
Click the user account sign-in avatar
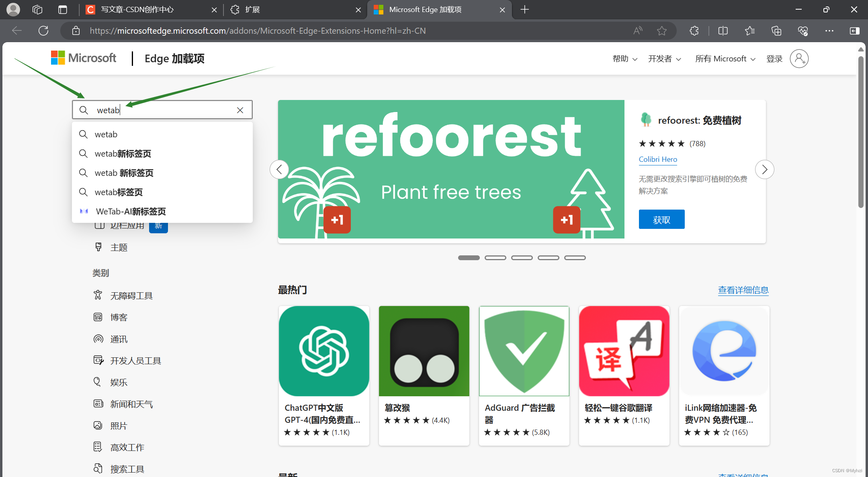tap(799, 59)
